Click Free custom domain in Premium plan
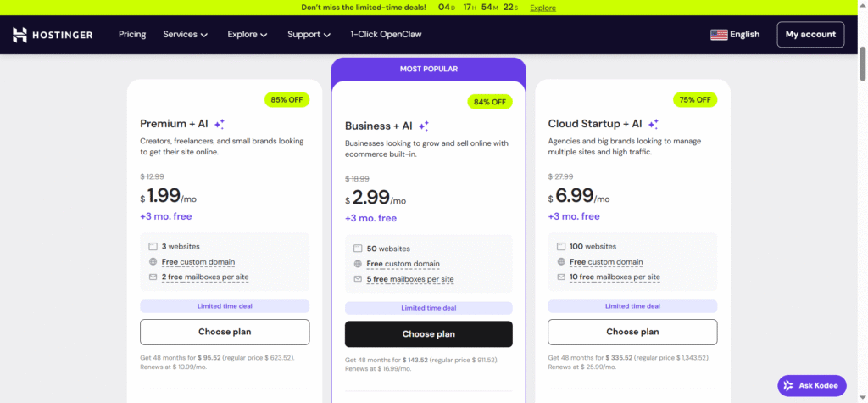 [198, 262]
